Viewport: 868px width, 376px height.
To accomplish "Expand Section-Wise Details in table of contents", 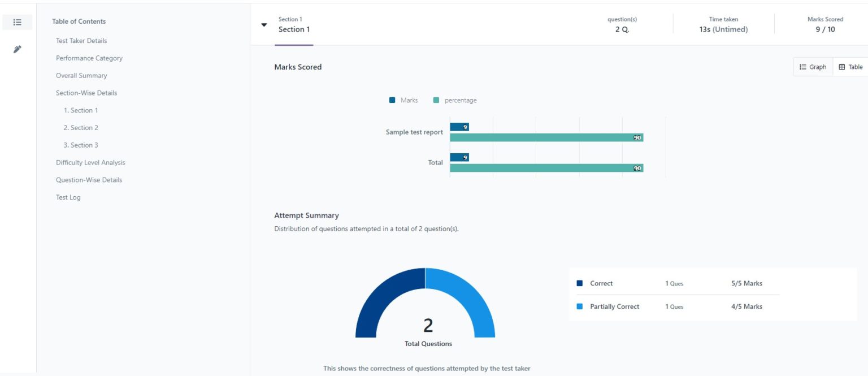I will [86, 92].
